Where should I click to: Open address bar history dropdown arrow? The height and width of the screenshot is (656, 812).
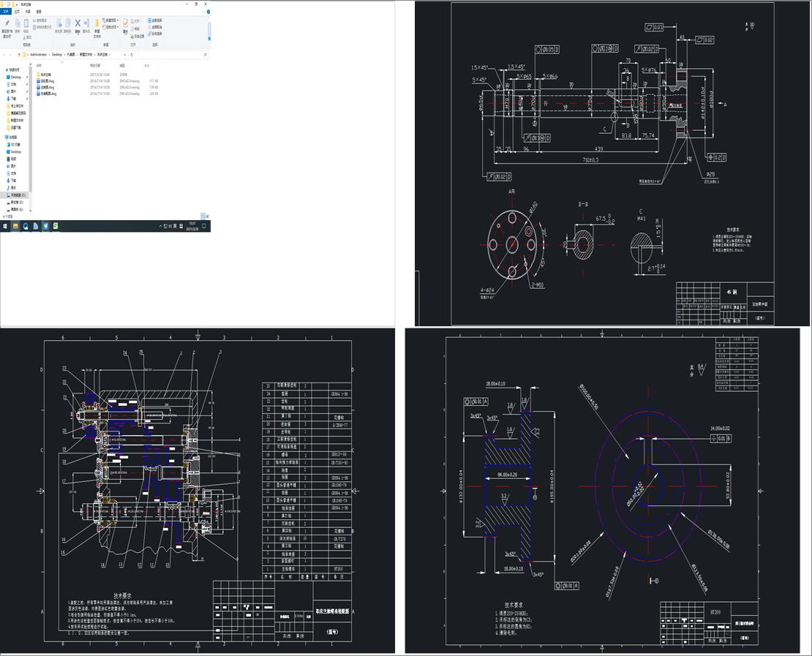(124, 54)
